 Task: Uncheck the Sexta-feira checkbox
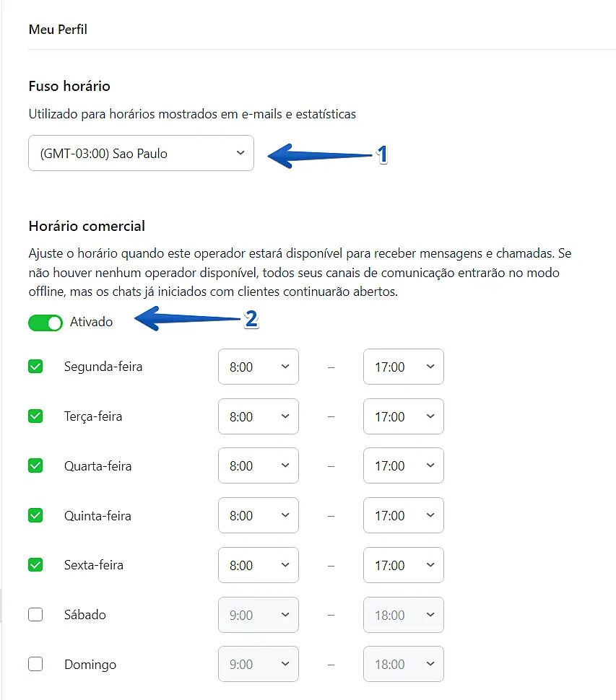tap(35, 565)
